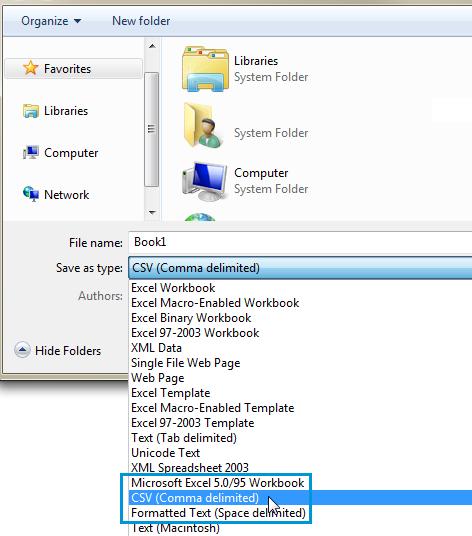Open the large Libraries folder icon
This screenshot has height=536, width=472.
tap(205, 69)
